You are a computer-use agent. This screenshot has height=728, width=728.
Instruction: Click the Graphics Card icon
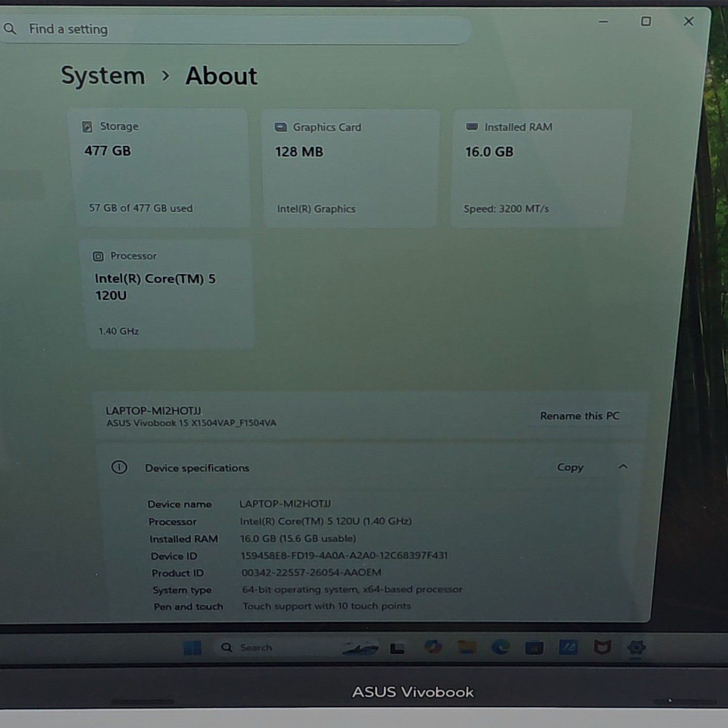coord(281,127)
